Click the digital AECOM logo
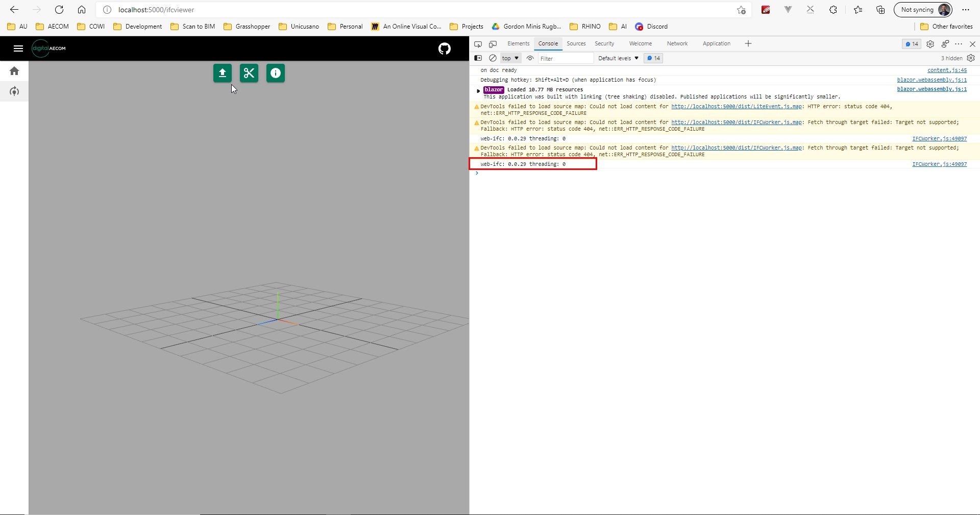Viewport: 980px width, 515px height. (49, 48)
